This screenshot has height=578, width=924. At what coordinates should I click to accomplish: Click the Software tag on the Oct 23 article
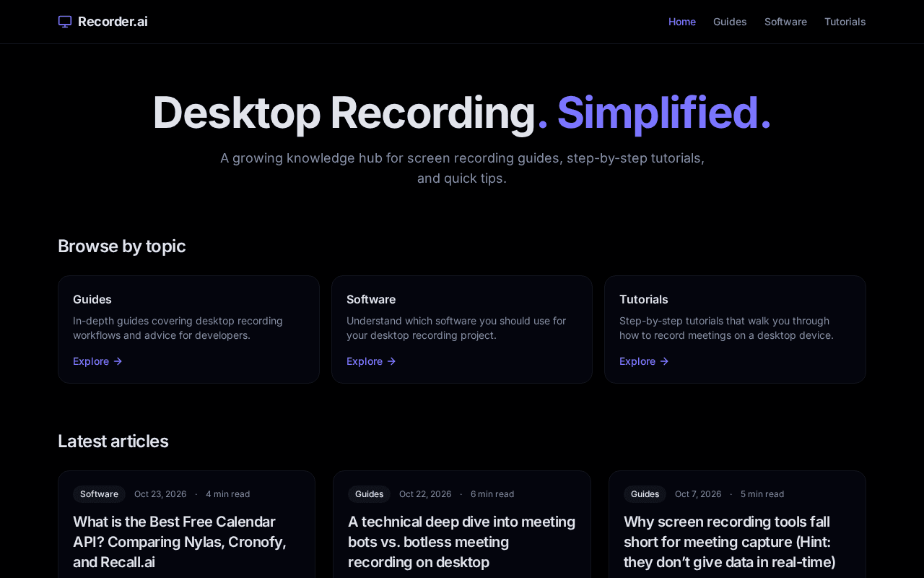[99, 494]
